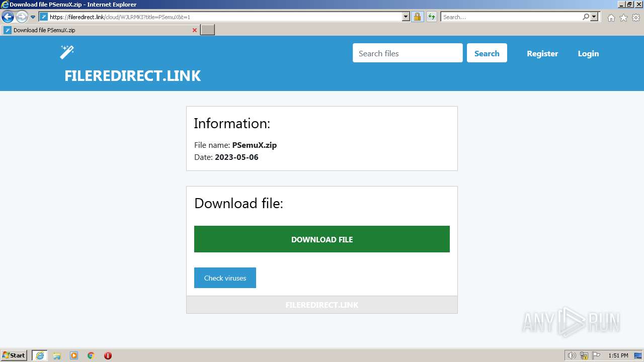The image size is (644, 362).
Task: Click the Check viruses button
Action: pyautogui.click(x=225, y=278)
